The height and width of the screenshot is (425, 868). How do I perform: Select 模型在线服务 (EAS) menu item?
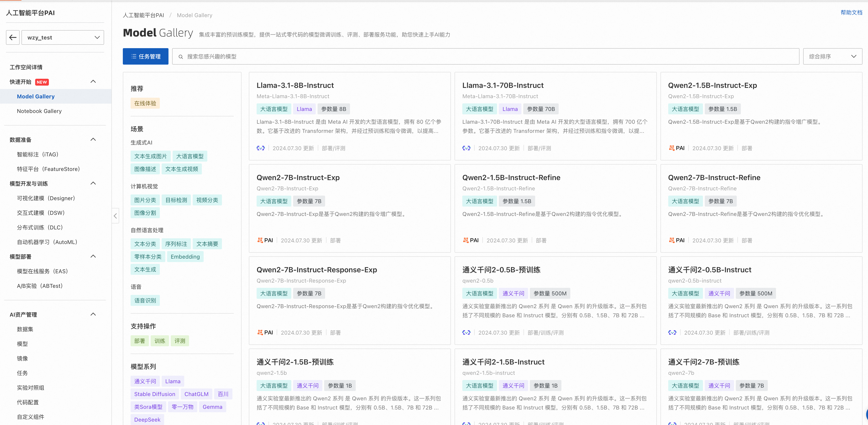pyautogui.click(x=42, y=271)
